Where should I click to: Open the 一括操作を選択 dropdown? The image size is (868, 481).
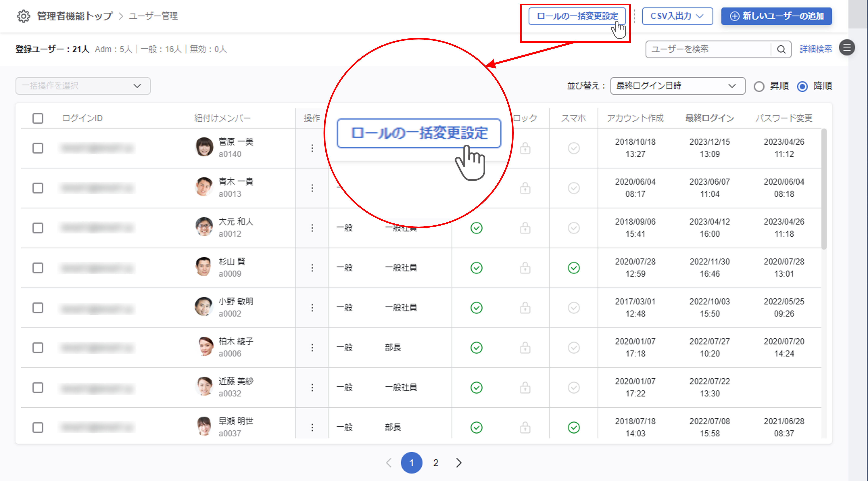coord(83,86)
